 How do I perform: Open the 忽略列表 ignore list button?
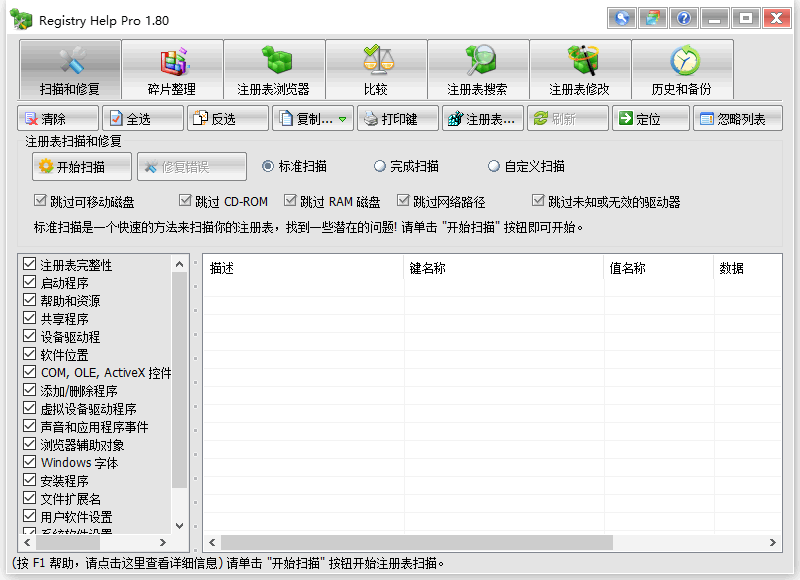tap(737, 118)
